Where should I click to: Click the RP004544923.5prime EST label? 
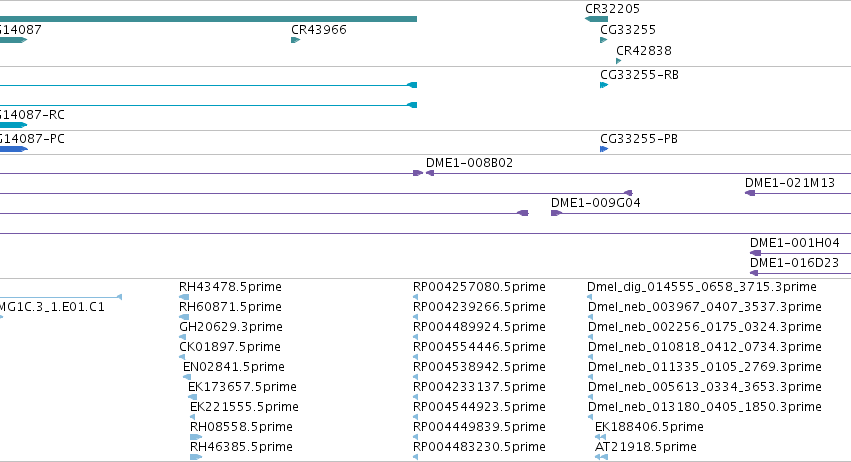click(x=479, y=407)
